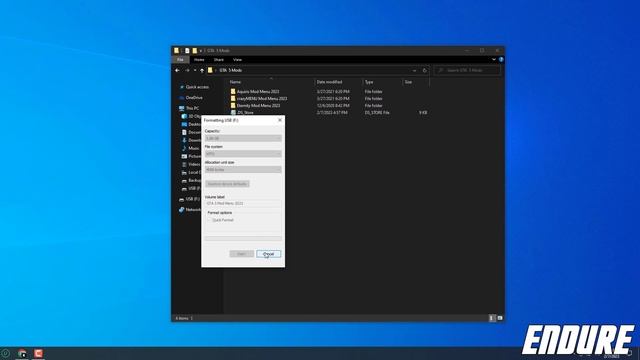Click the format progress bar
The width and height of the screenshot is (640, 360).
click(x=243, y=238)
